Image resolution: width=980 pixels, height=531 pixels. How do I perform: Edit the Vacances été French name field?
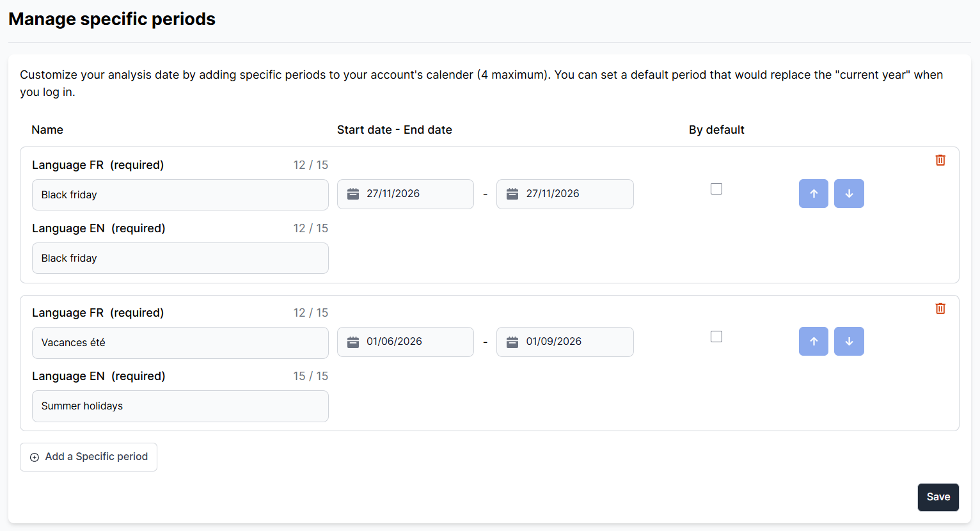(180, 343)
